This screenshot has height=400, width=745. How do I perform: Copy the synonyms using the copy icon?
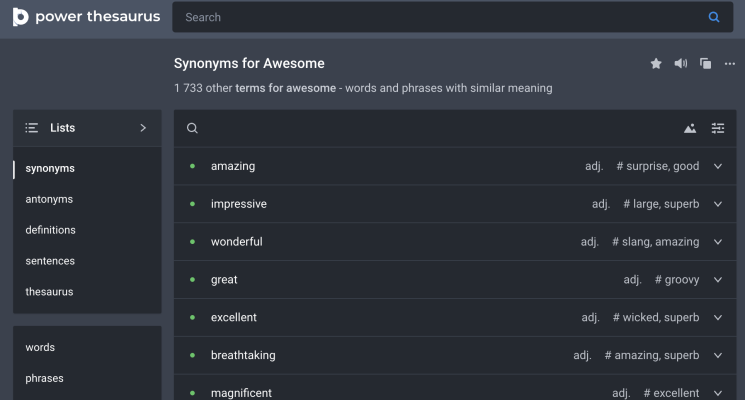coord(706,64)
